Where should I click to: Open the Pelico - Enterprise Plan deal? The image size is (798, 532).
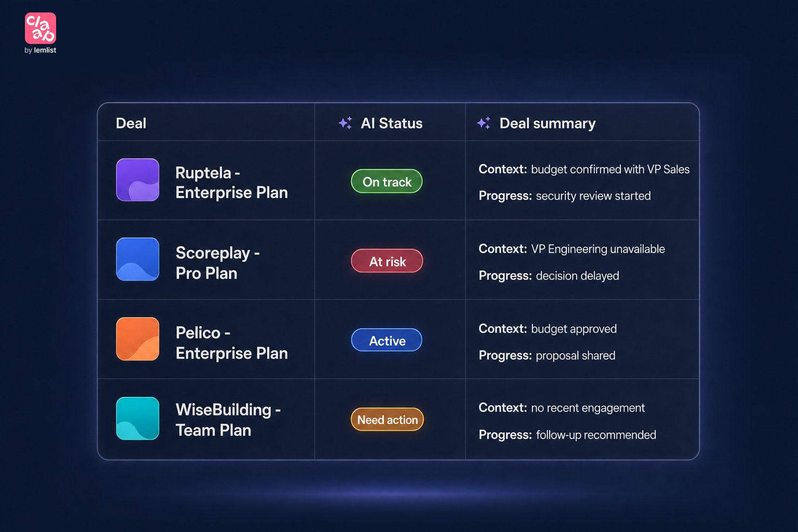(232, 343)
